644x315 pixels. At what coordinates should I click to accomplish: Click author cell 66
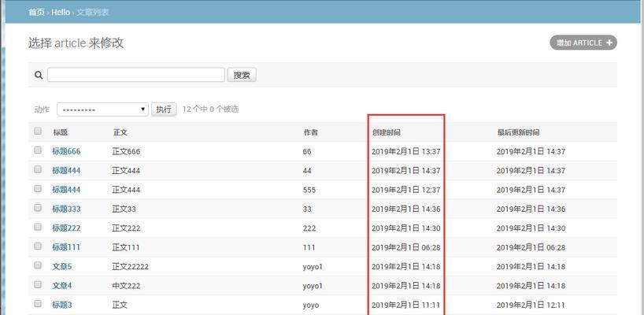[307, 151]
